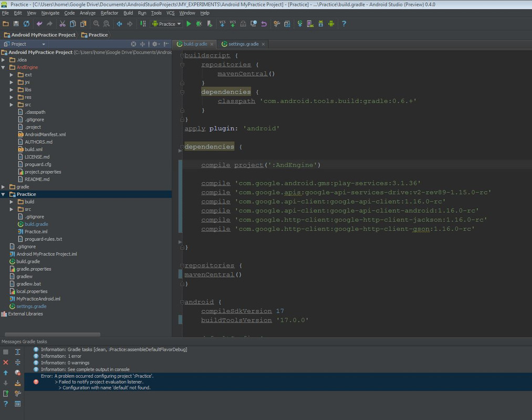Toggle hide warnings filter in Messages
The image size is (532, 420).
click(x=18, y=373)
